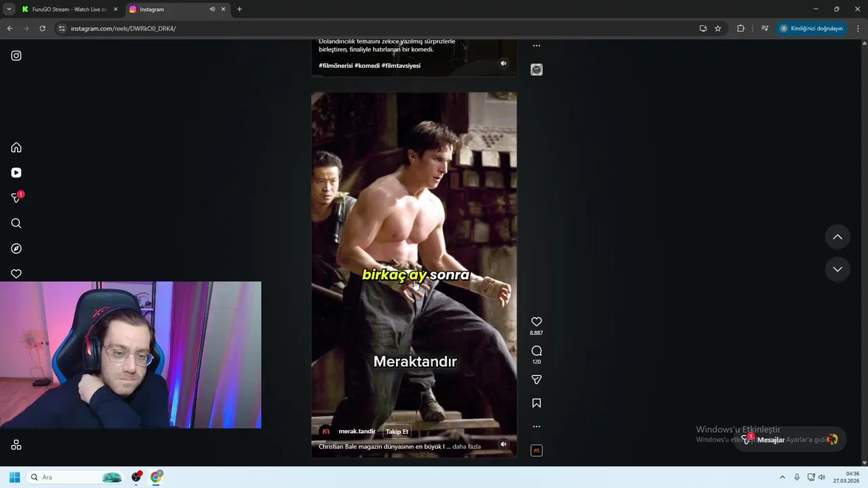868x488 pixels.
Task: Toggle sound on the merak.tandir reel
Action: tap(503, 445)
